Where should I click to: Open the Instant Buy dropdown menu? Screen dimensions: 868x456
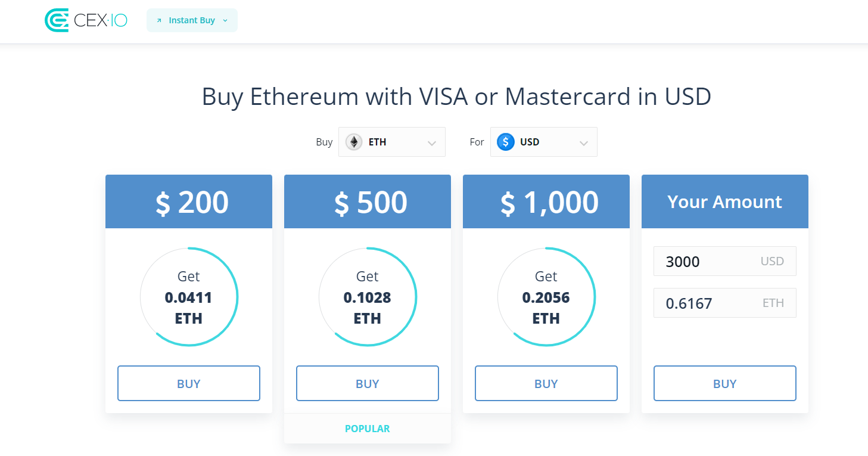point(192,20)
